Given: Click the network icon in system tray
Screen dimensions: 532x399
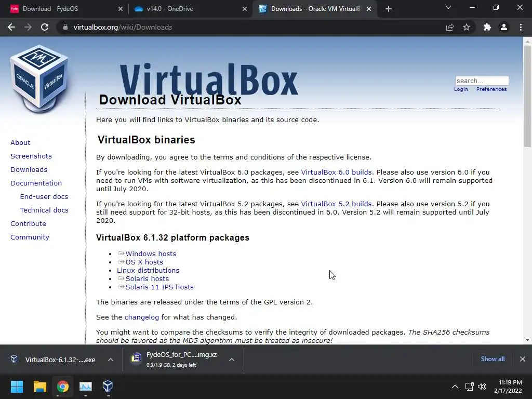Looking at the screenshot, I should point(469,387).
